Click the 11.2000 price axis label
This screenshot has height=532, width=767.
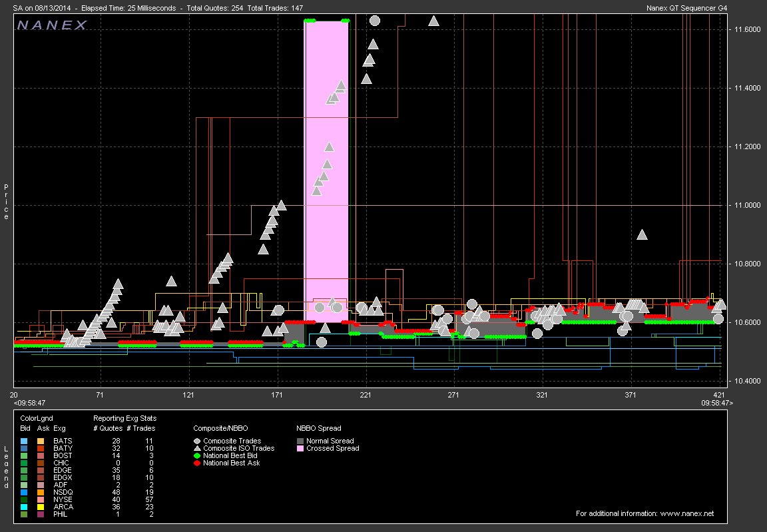click(x=748, y=146)
